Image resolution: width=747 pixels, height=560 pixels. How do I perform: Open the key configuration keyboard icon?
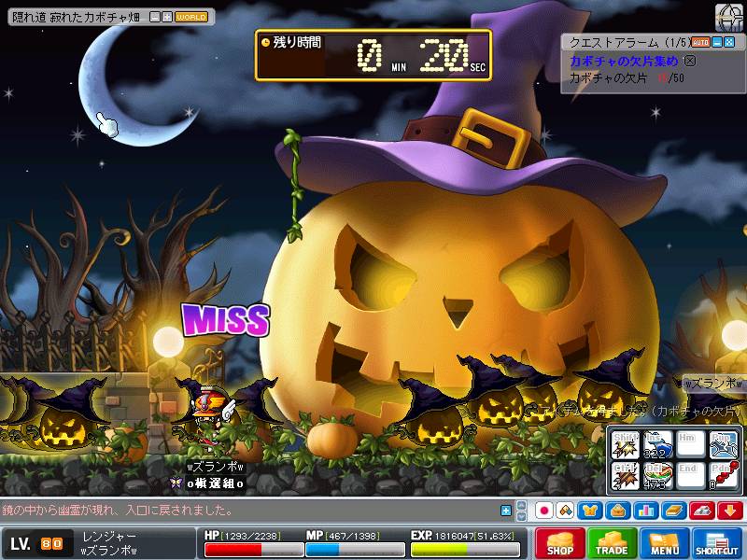click(x=702, y=511)
